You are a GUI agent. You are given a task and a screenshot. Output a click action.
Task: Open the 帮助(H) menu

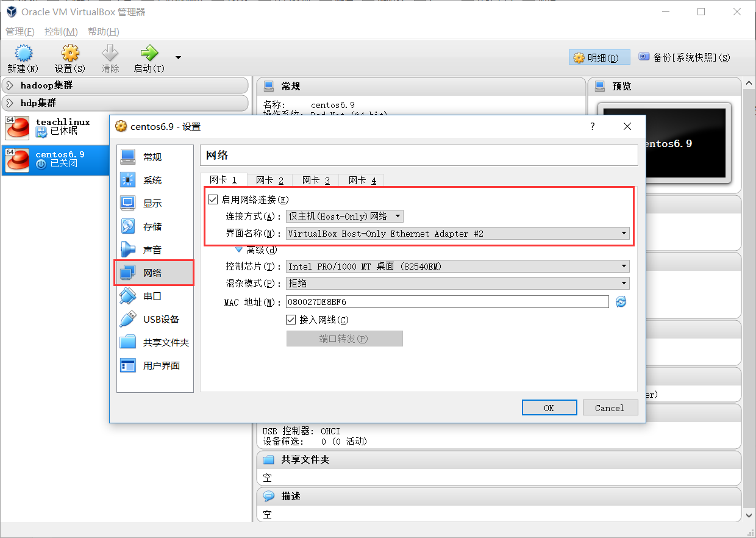coord(104,32)
